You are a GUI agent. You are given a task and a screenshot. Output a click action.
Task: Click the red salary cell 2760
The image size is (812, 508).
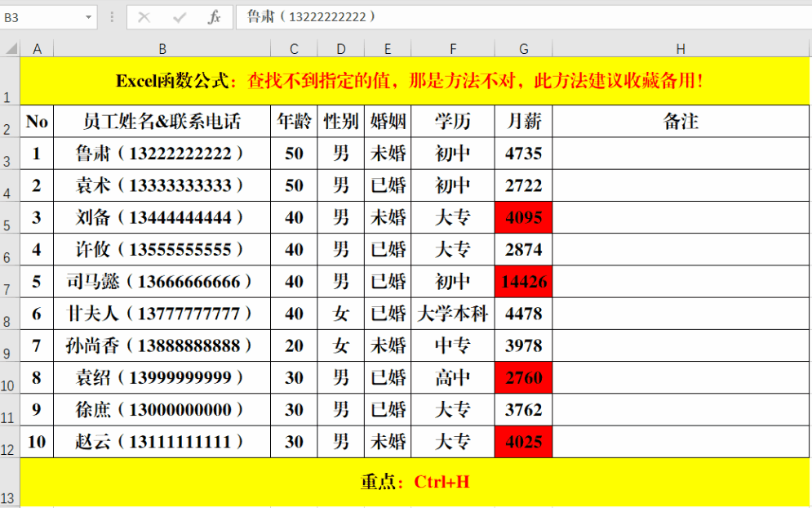(x=524, y=378)
